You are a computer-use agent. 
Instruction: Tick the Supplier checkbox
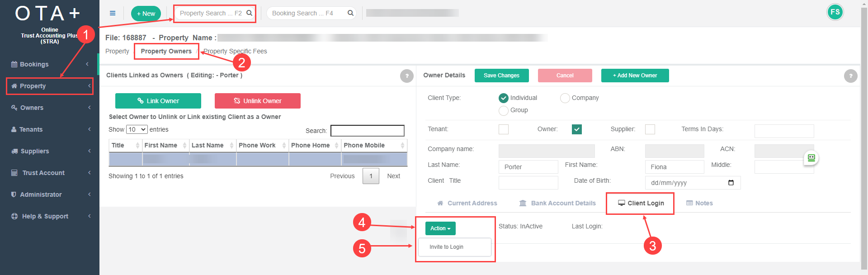650,129
